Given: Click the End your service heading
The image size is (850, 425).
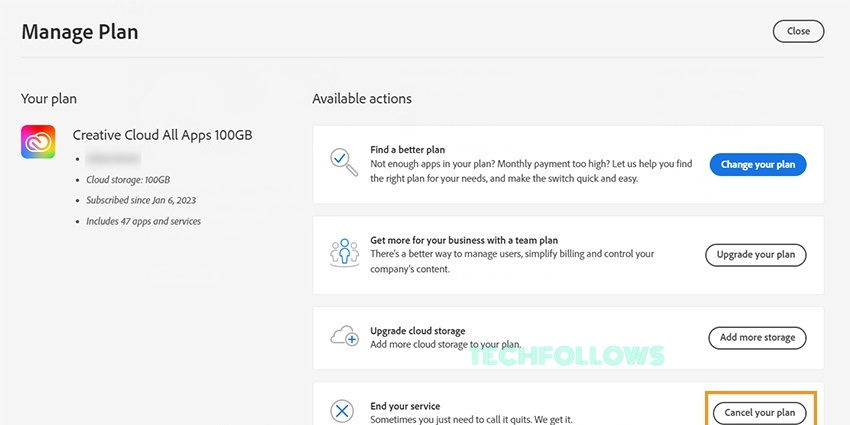Looking at the screenshot, I should click(x=405, y=406).
